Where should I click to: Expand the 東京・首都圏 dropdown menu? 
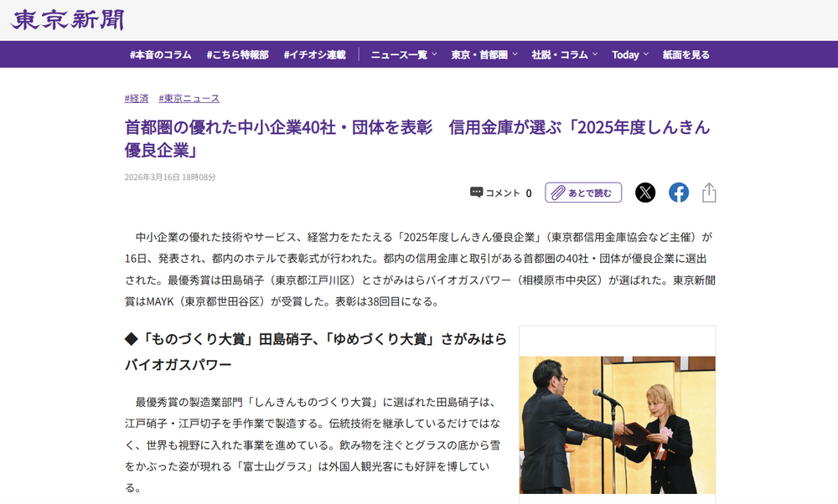pyautogui.click(x=484, y=54)
